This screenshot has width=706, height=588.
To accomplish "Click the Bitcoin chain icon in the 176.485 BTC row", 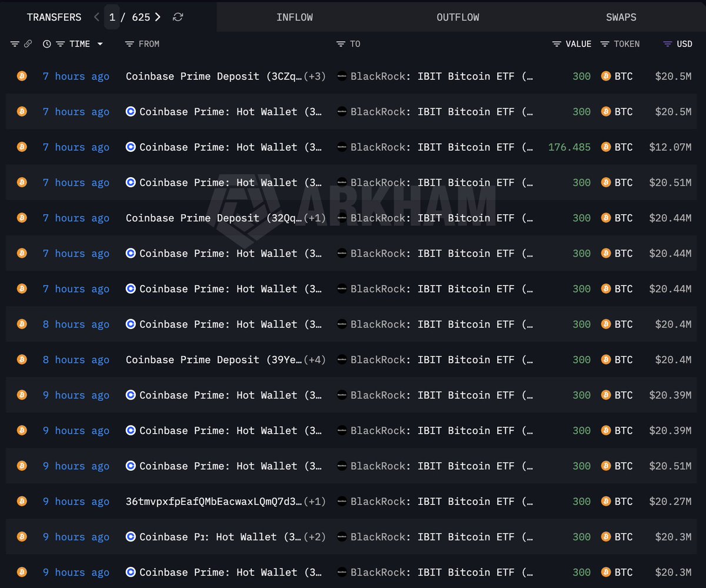I will [22, 147].
